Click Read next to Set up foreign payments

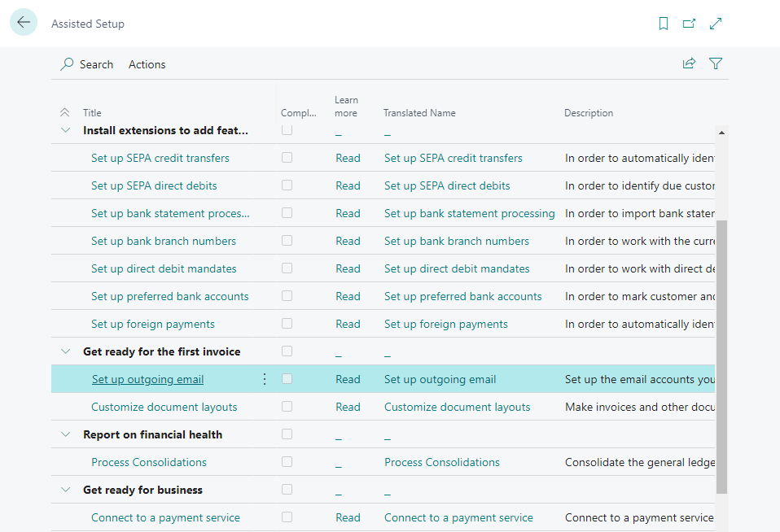[348, 324]
